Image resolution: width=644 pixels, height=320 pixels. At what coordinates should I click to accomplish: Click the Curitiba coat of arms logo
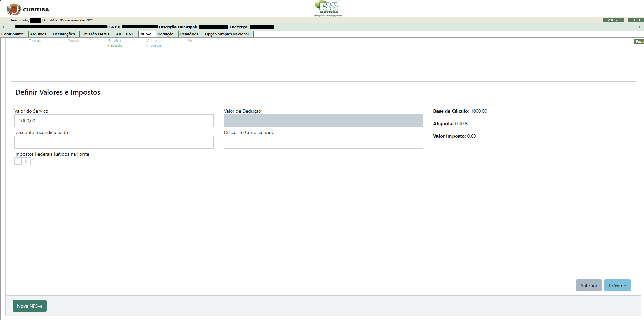(14, 9)
